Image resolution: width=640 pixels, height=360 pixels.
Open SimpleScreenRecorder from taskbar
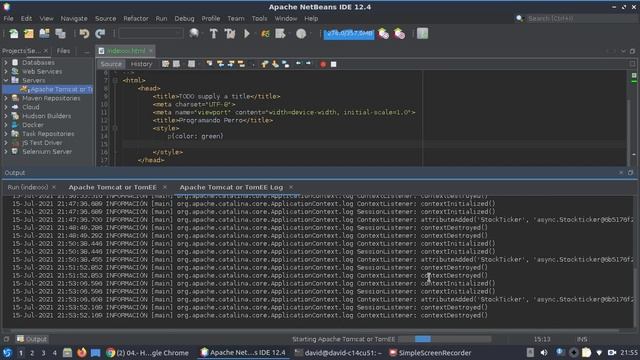pos(430,353)
